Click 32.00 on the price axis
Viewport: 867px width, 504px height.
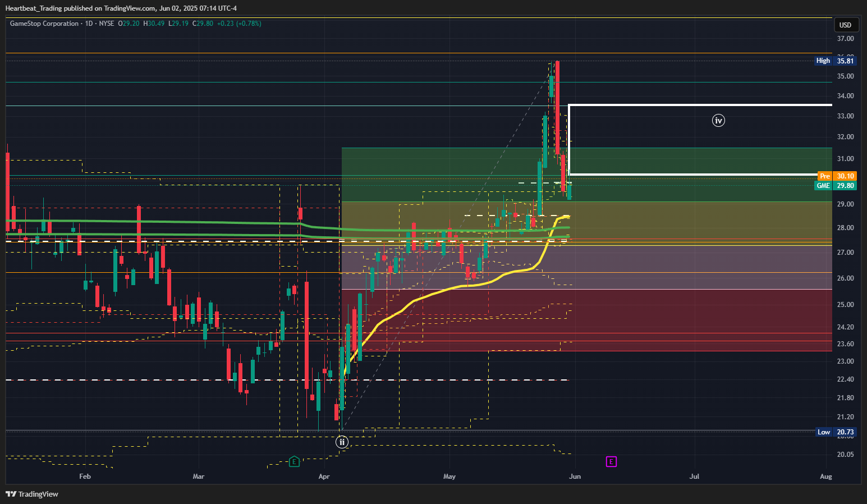pyautogui.click(x=846, y=137)
